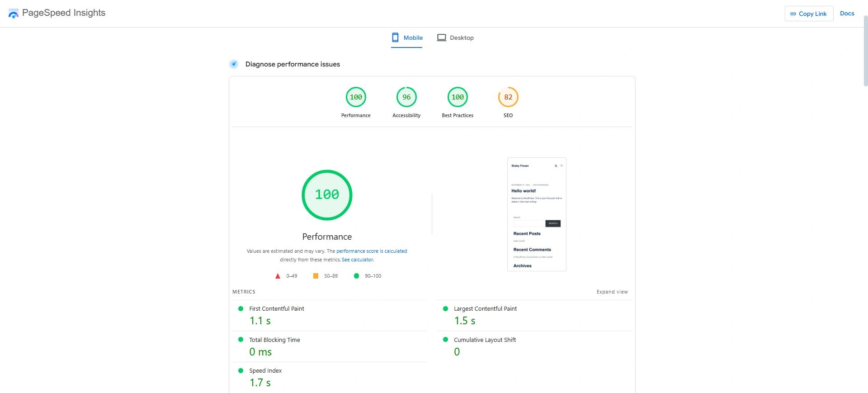Screen dimensions: 868x393
Task: Click the 1.5 s Largest Contentful Paint value
Action: tap(465, 321)
